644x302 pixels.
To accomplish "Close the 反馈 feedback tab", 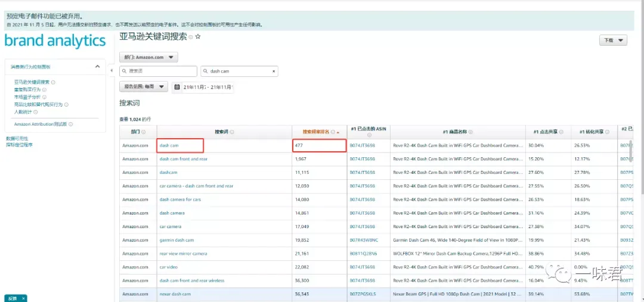I will (23, 298).
